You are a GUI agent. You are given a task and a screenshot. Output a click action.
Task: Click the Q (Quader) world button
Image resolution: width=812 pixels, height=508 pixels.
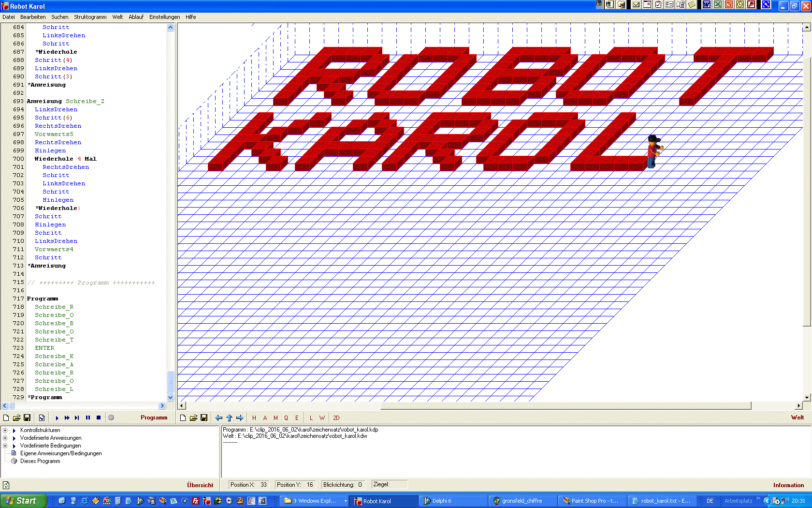click(286, 418)
